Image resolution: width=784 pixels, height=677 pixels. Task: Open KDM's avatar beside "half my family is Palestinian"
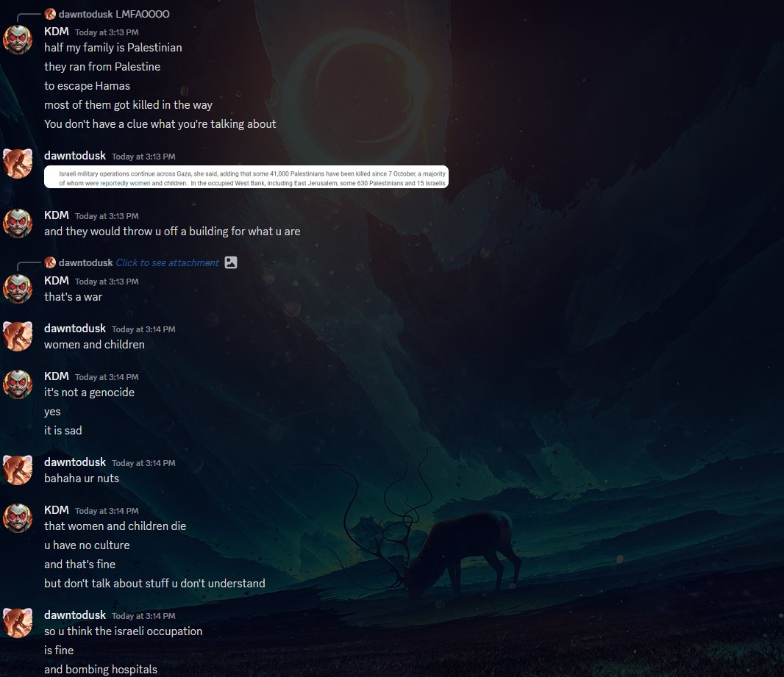click(x=18, y=40)
